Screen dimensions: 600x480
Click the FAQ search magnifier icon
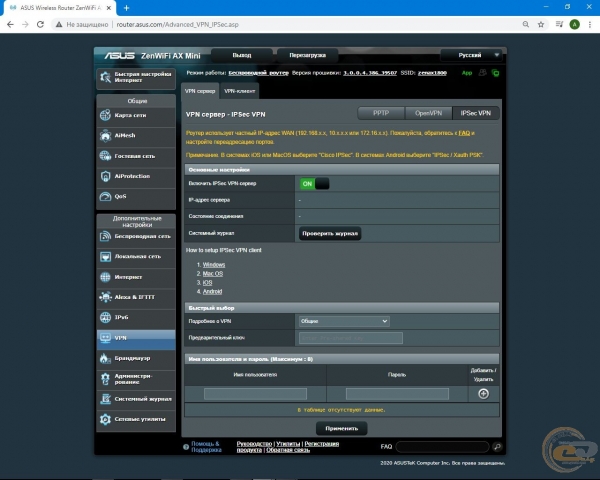pyautogui.click(x=497, y=446)
